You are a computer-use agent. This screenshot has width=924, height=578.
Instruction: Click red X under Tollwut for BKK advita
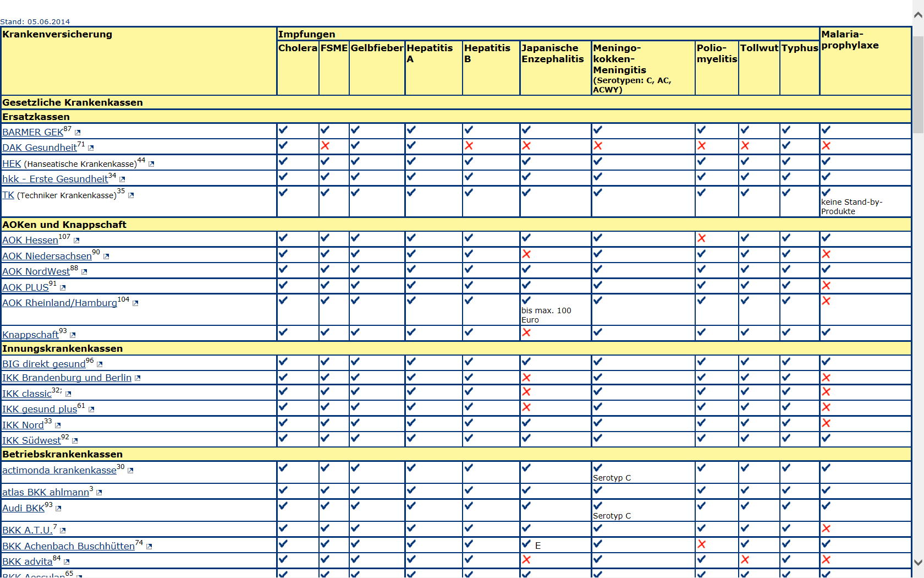745,560
